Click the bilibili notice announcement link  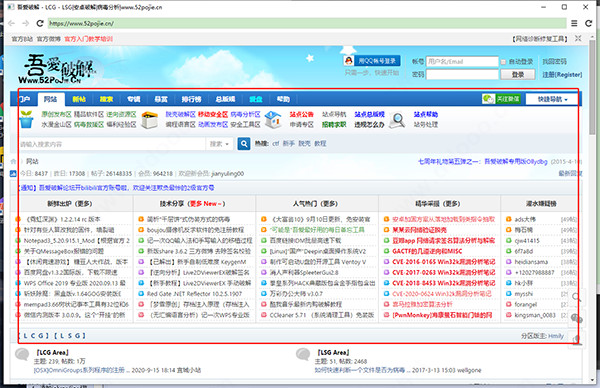click(117, 188)
